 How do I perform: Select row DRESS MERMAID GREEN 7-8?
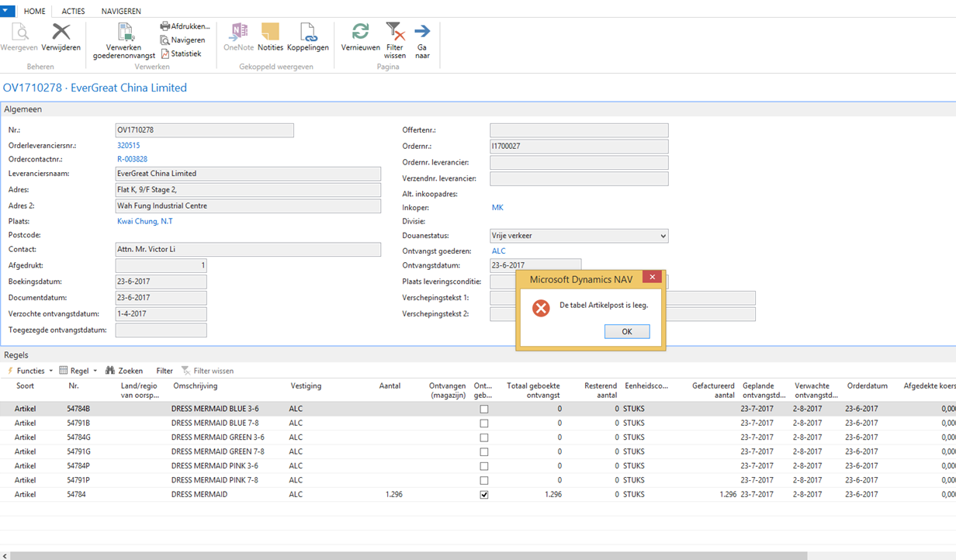coord(478,451)
